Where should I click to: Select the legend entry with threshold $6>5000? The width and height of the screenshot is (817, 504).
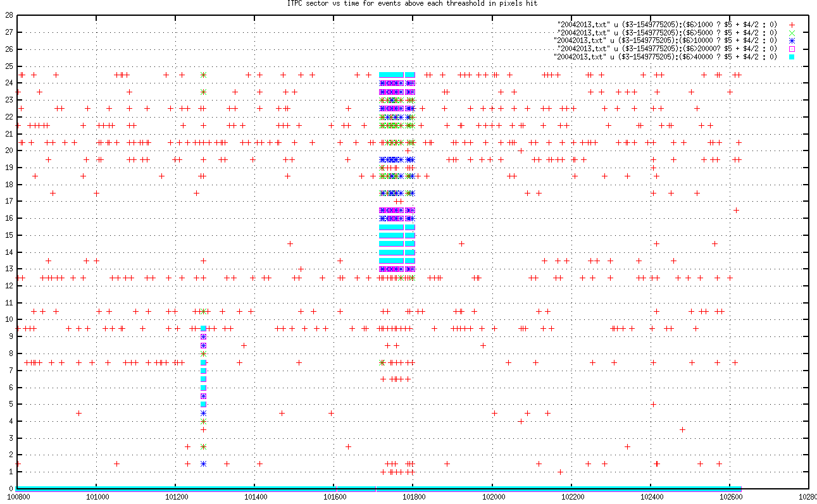point(666,32)
